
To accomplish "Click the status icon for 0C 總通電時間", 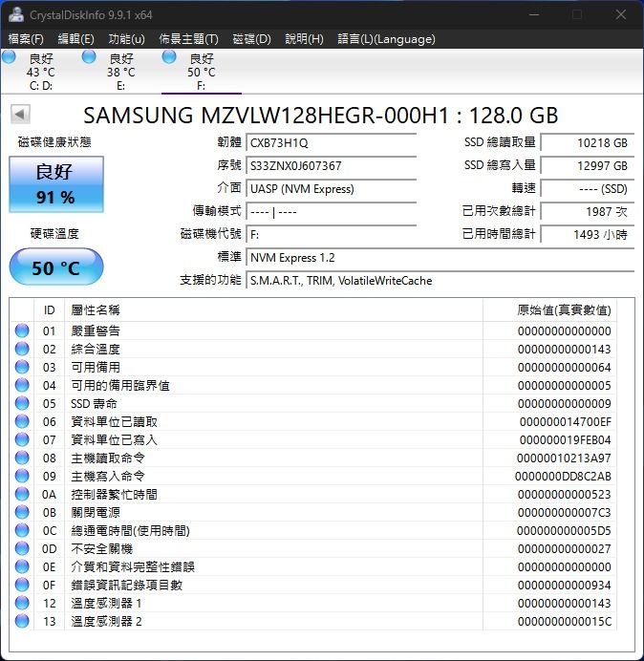I will (22, 530).
